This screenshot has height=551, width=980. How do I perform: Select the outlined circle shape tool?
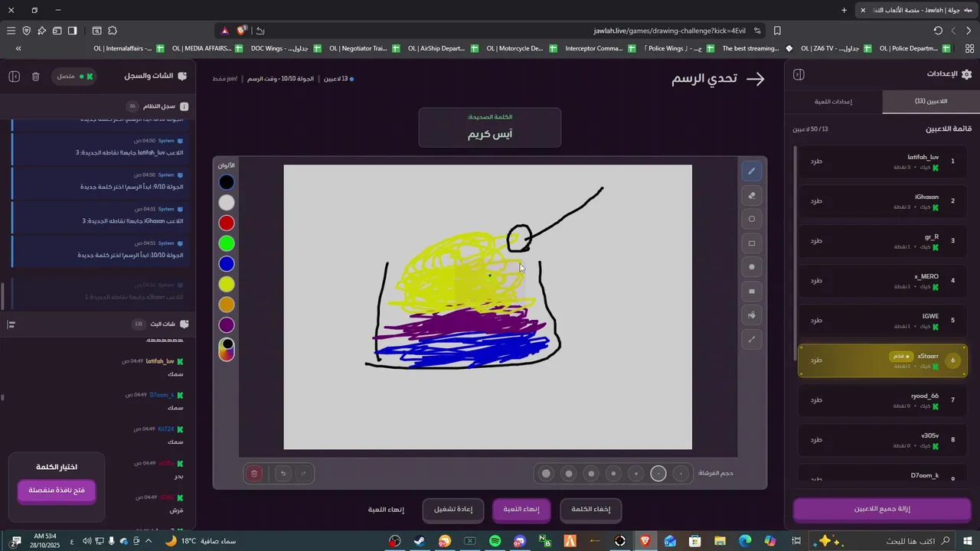752,219
